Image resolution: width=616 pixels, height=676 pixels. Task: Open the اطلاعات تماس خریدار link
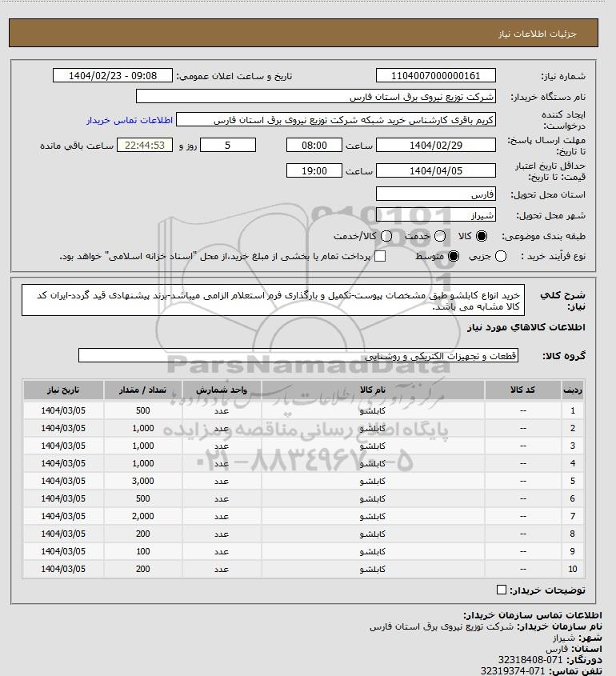pos(130,120)
